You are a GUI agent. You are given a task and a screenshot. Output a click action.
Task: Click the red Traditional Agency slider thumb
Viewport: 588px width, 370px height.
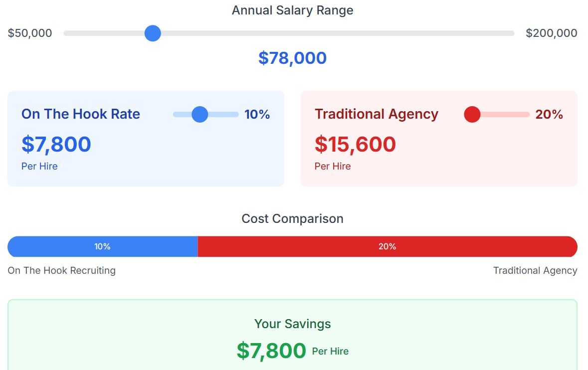coord(471,114)
